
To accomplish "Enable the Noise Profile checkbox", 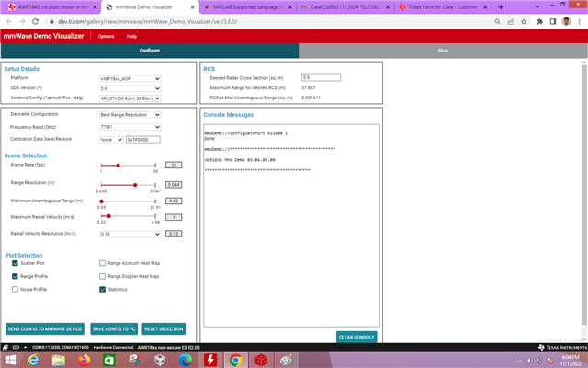I will 15,290.
